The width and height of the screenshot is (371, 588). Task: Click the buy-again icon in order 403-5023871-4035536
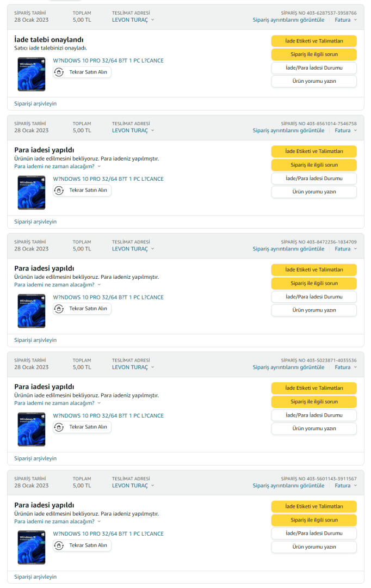point(59,427)
